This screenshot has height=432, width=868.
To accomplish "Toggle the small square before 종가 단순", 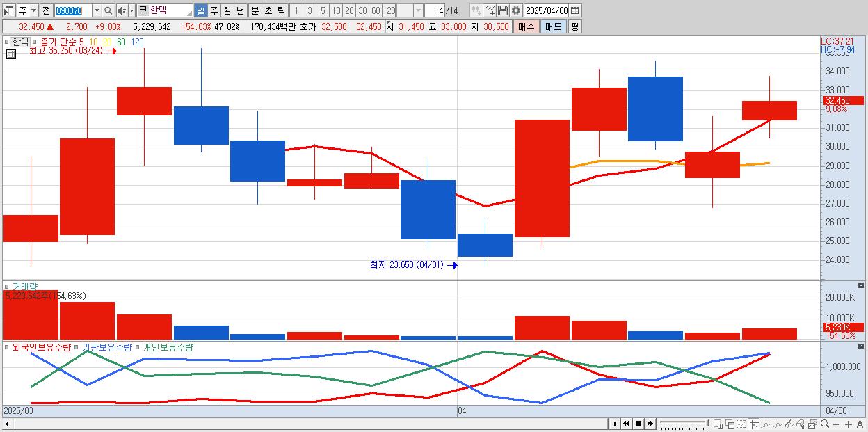I will [x=35, y=42].
